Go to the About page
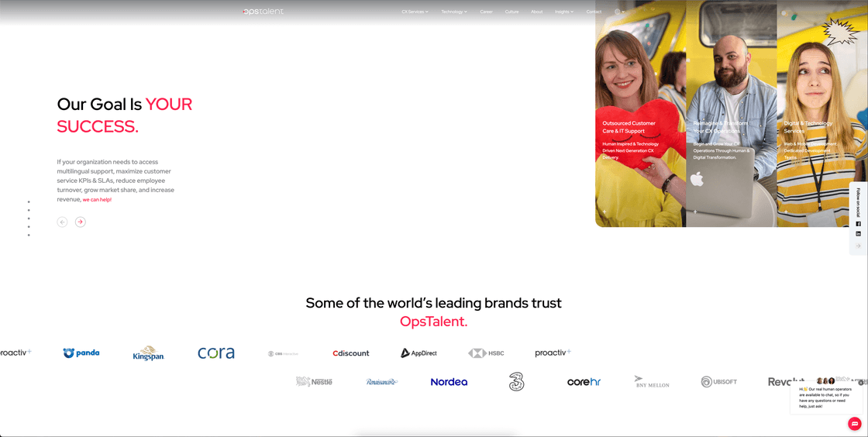 click(x=536, y=12)
